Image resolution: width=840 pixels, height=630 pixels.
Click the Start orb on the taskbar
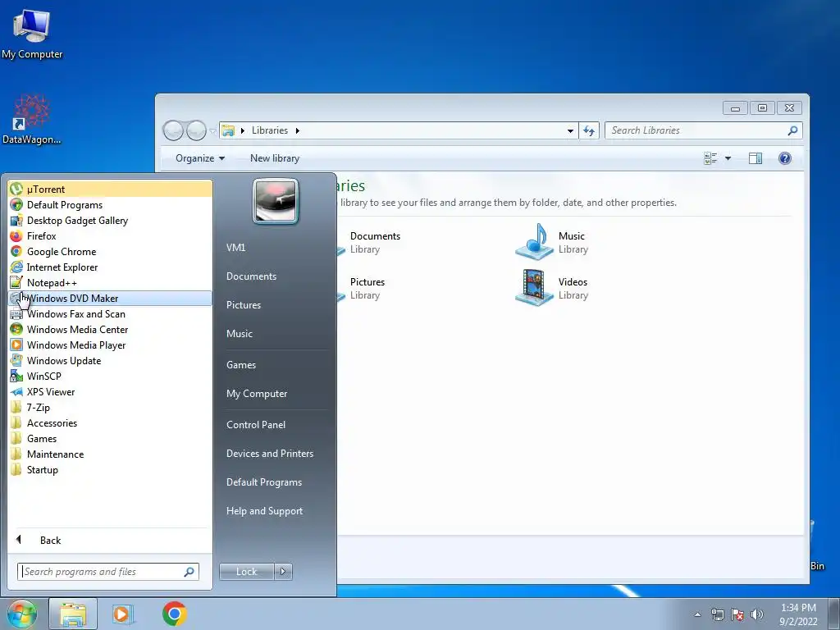point(21,614)
